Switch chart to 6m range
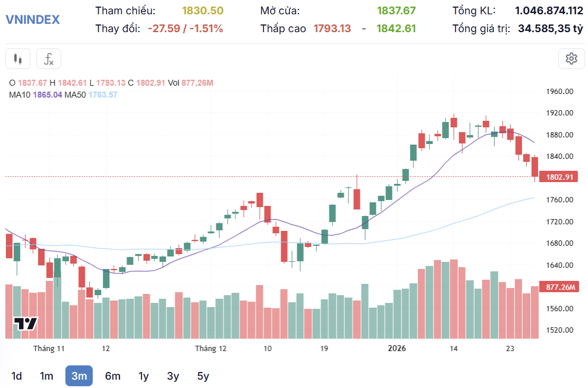 coord(112,376)
